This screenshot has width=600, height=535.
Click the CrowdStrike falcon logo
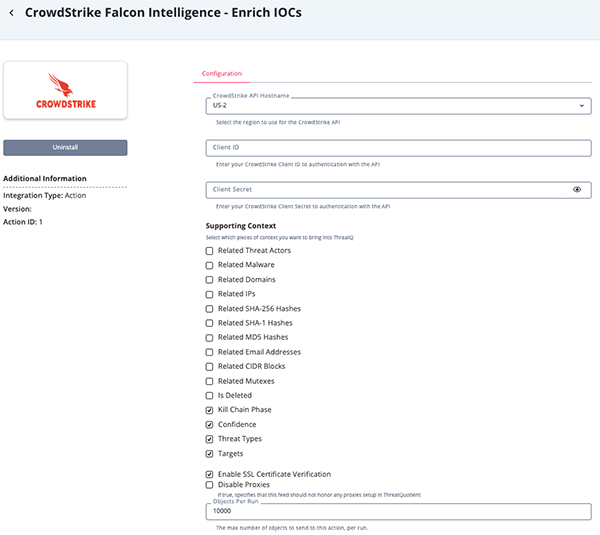tap(65, 90)
